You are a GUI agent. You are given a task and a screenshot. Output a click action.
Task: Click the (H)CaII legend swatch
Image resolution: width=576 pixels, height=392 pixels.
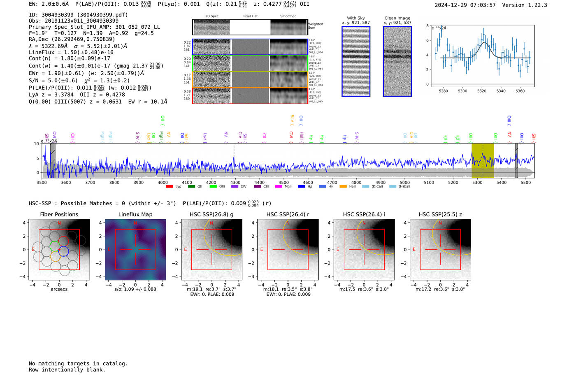pos(393,187)
